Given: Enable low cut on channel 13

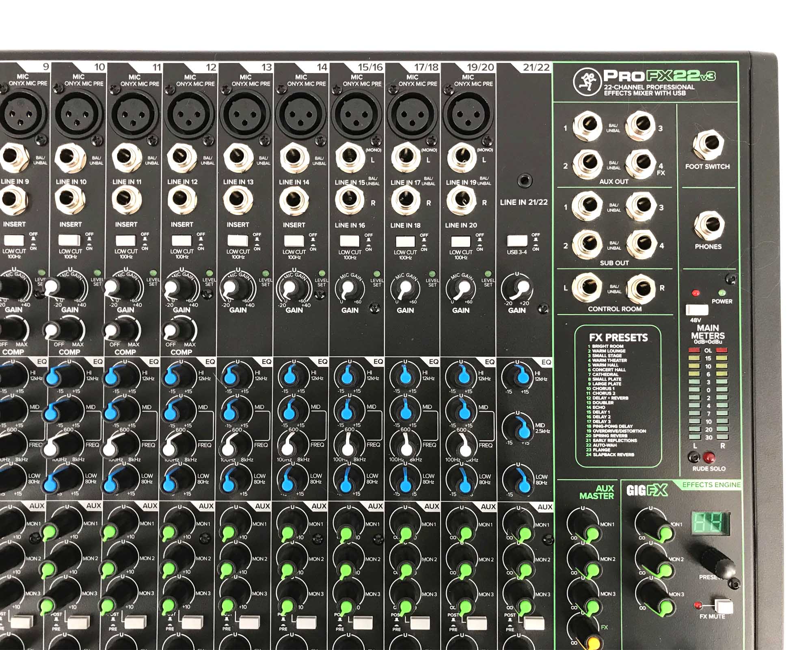Looking at the screenshot, I should click(237, 240).
